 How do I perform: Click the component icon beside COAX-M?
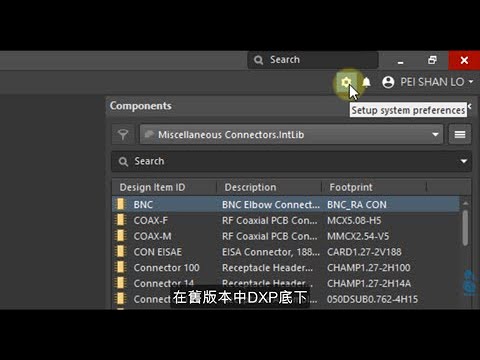[120, 236]
